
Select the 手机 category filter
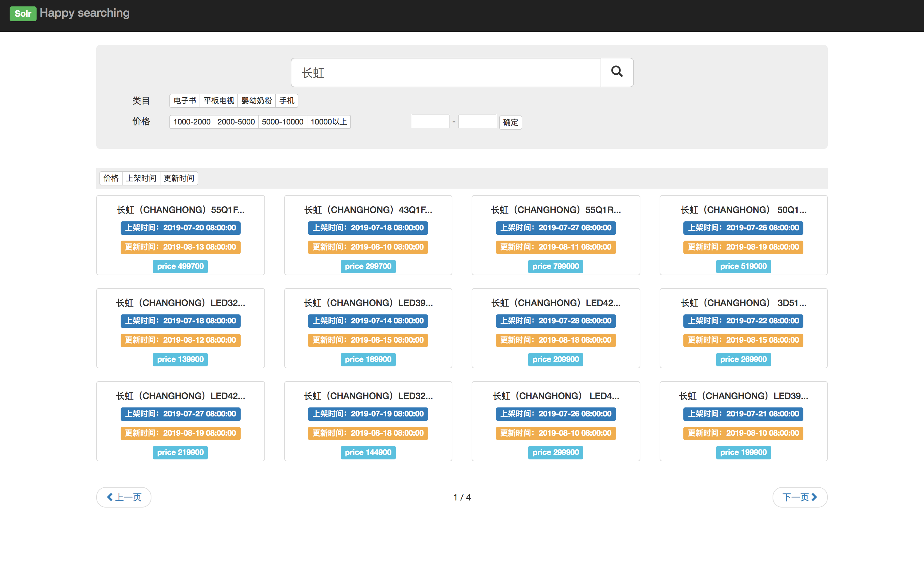(x=287, y=100)
